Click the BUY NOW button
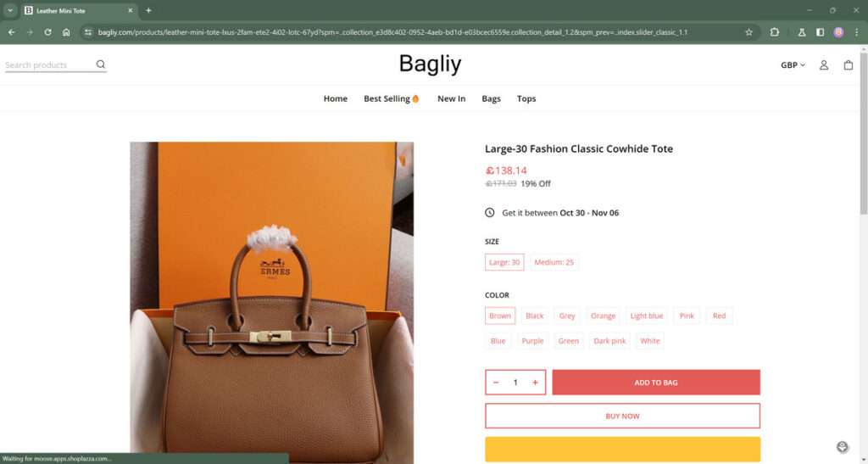 coord(622,416)
